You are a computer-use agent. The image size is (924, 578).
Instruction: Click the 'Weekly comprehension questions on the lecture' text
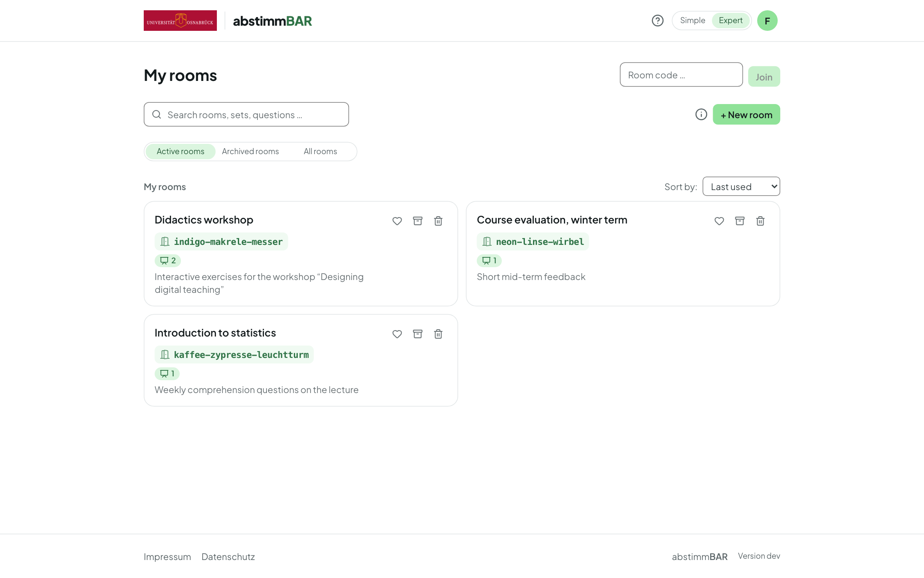[x=257, y=390]
